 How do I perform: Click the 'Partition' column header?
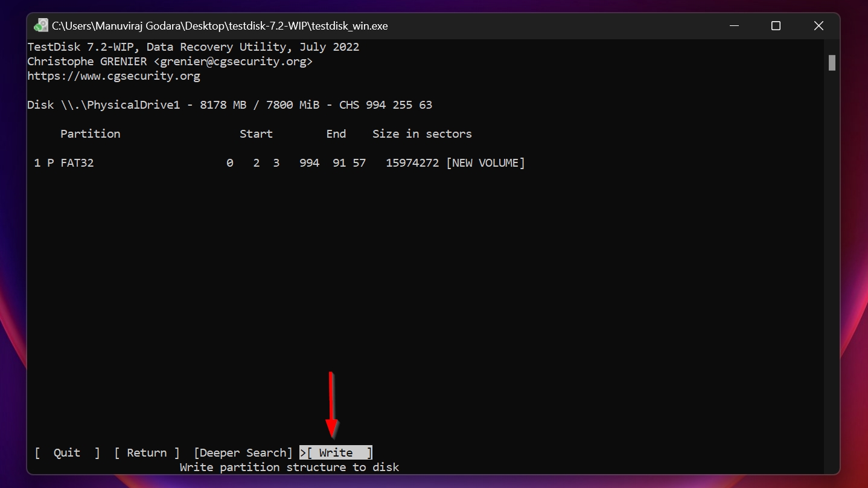tap(91, 134)
